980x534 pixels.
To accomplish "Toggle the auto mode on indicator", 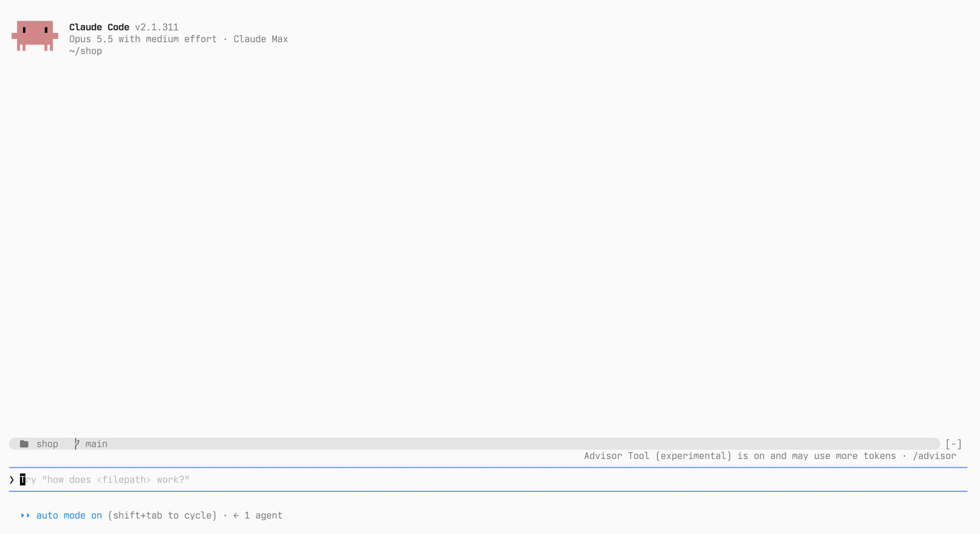I will [69, 516].
